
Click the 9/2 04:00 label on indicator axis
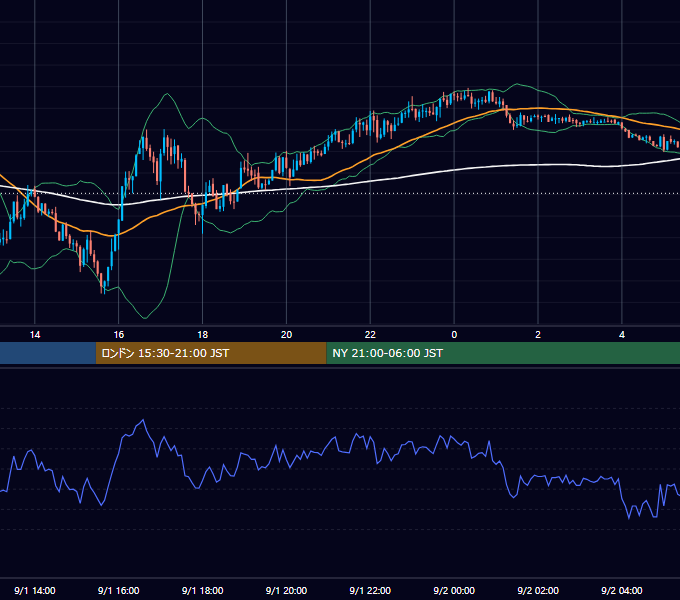tap(622, 590)
